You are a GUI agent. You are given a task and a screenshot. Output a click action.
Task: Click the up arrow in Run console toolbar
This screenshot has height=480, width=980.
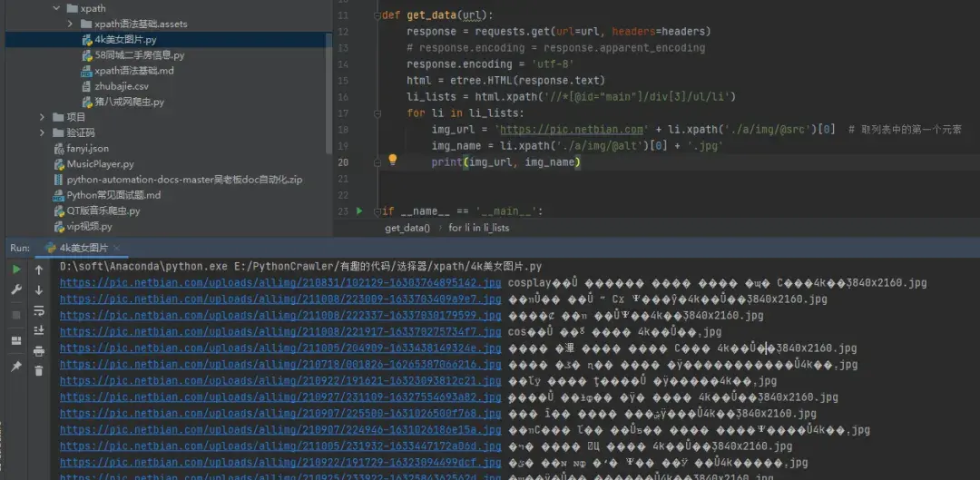39,270
